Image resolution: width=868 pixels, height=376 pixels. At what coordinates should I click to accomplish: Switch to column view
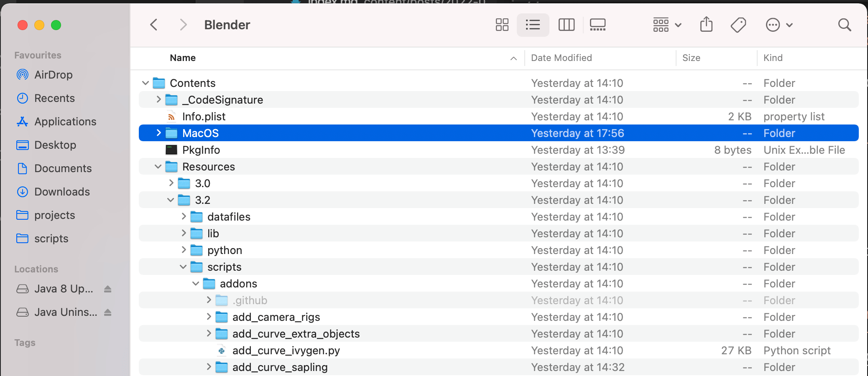[567, 25]
